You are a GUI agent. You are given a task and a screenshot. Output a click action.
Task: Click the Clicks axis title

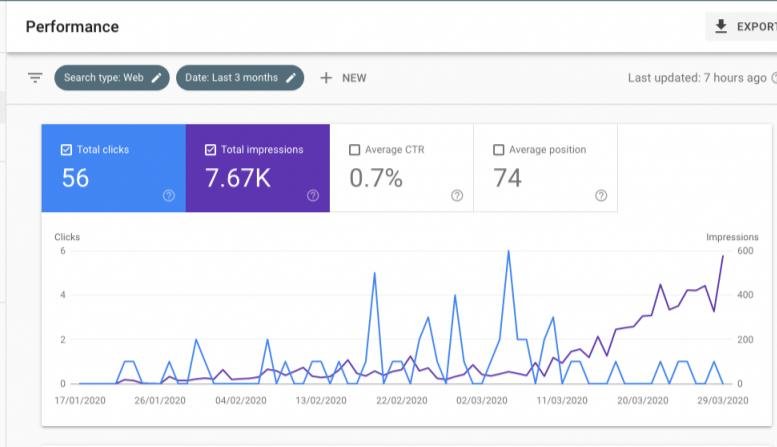coord(67,237)
